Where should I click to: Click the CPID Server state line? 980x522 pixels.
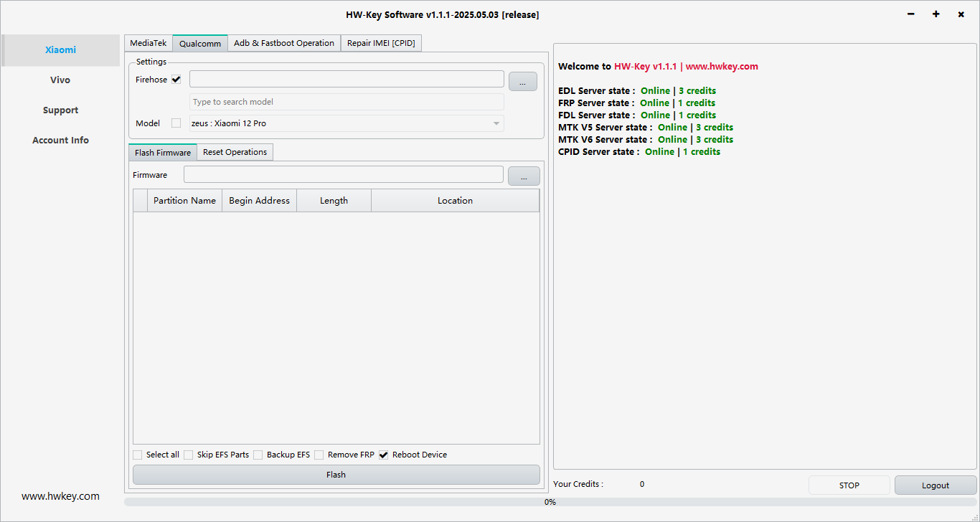[x=639, y=151]
